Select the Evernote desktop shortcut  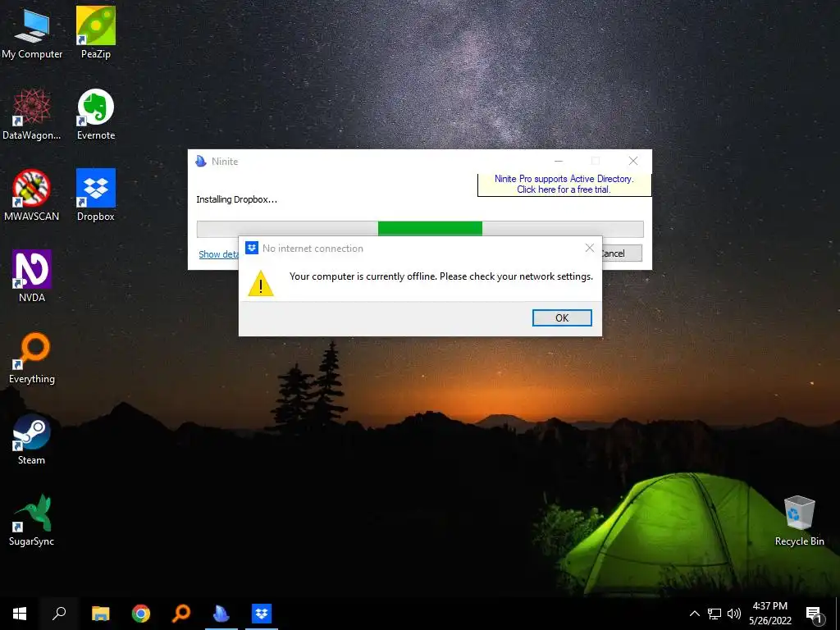(96, 114)
